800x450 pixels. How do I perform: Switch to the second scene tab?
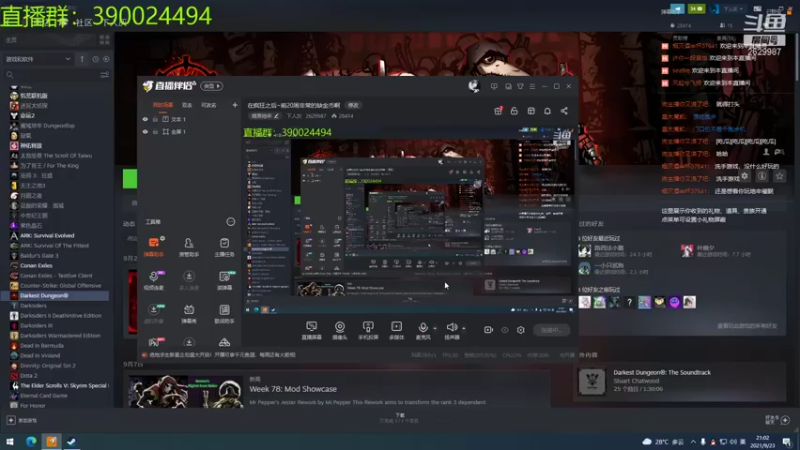(187, 105)
